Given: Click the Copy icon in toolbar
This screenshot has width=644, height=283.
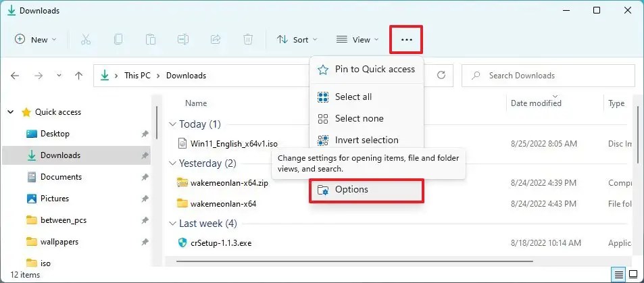Looking at the screenshot, I should coord(118,40).
